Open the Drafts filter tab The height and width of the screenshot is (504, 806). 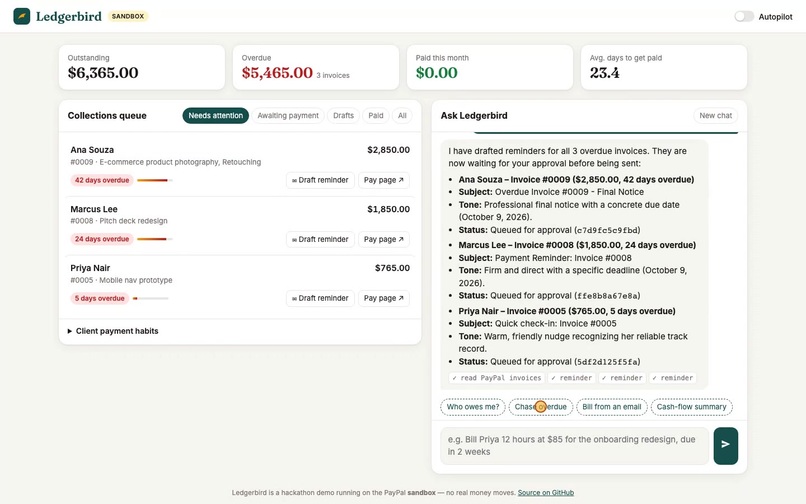click(x=343, y=116)
